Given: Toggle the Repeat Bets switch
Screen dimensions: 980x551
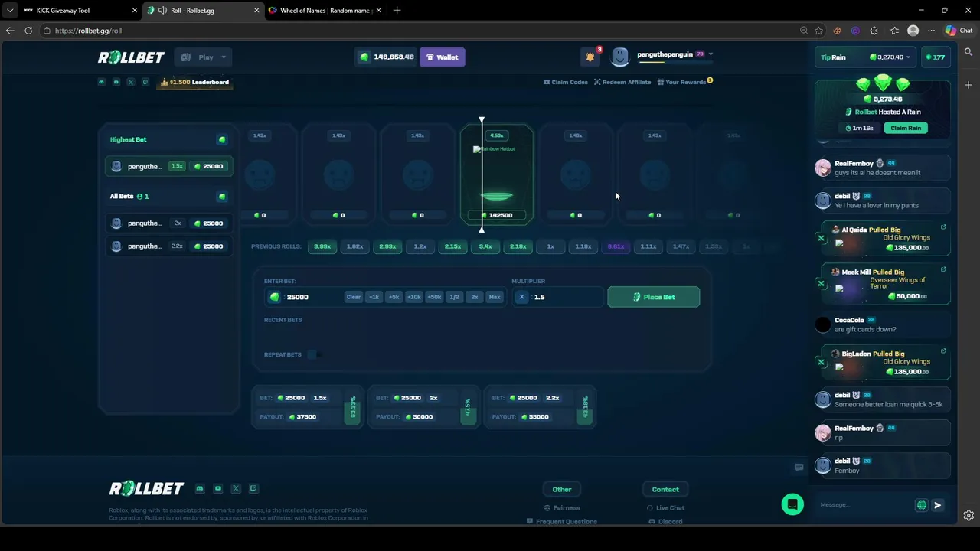Looking at the screenshot, I should [314, 354].
